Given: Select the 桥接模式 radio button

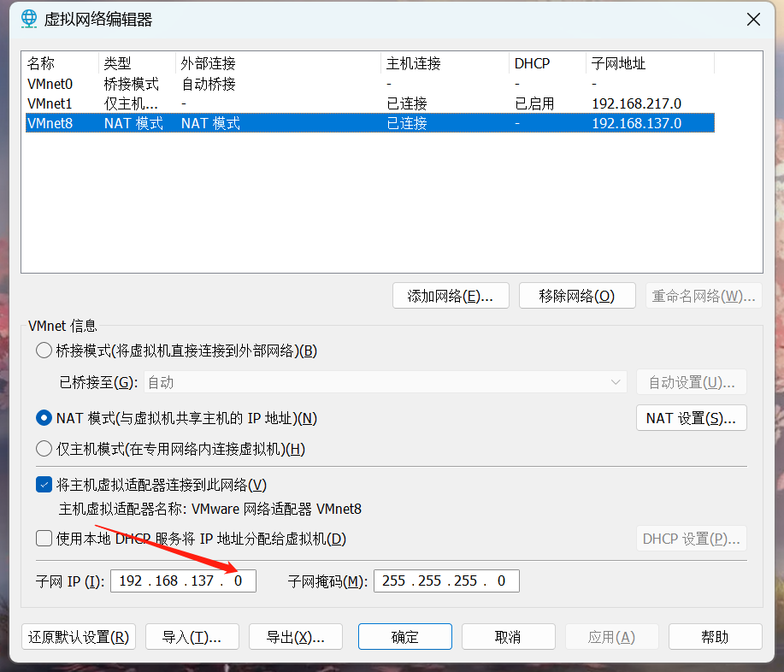Looking at the screenshot, I should pos(44,351).
